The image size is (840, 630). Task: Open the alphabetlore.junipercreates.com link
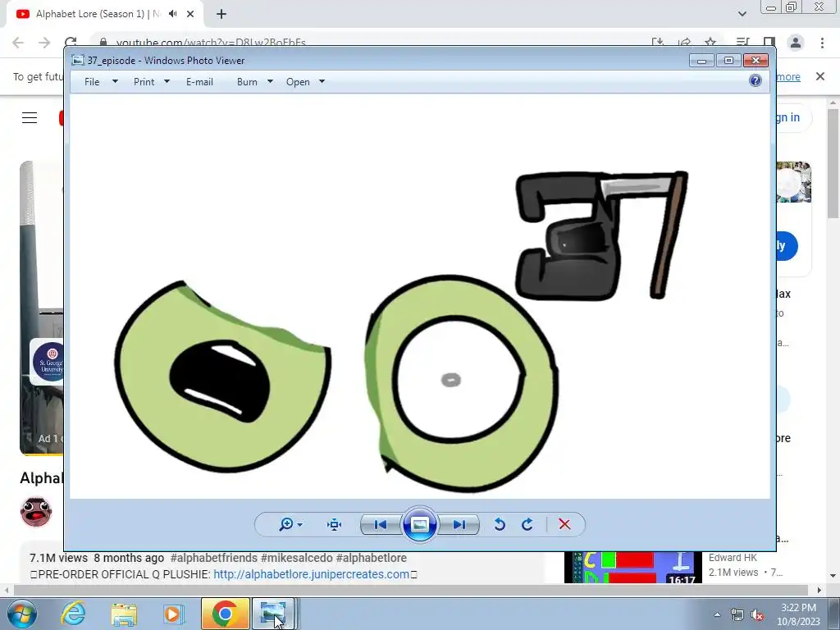tap(311, 574)
